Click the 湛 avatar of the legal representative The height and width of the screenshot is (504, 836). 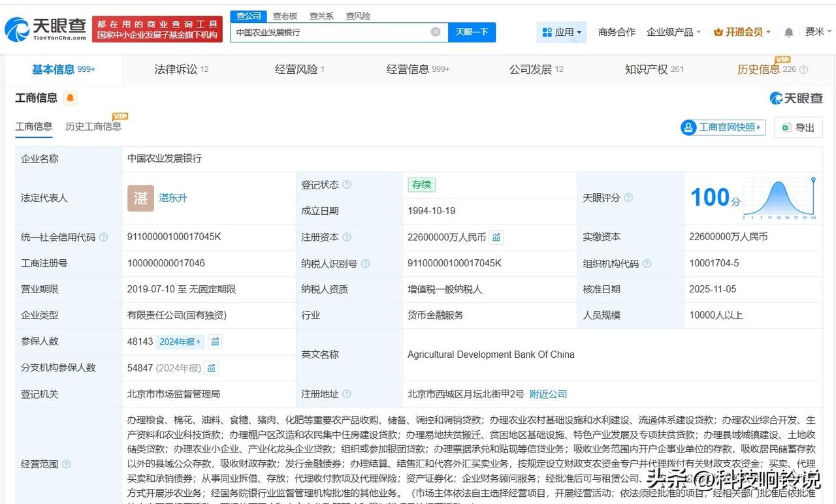coord(140,198)
